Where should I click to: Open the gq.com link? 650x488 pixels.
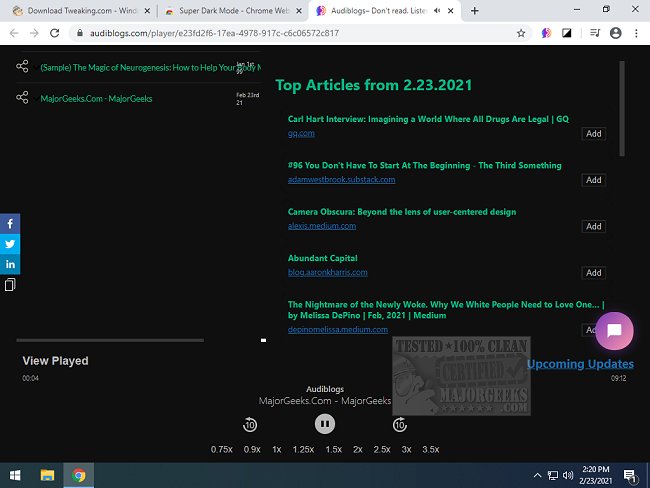coord(301,133)
